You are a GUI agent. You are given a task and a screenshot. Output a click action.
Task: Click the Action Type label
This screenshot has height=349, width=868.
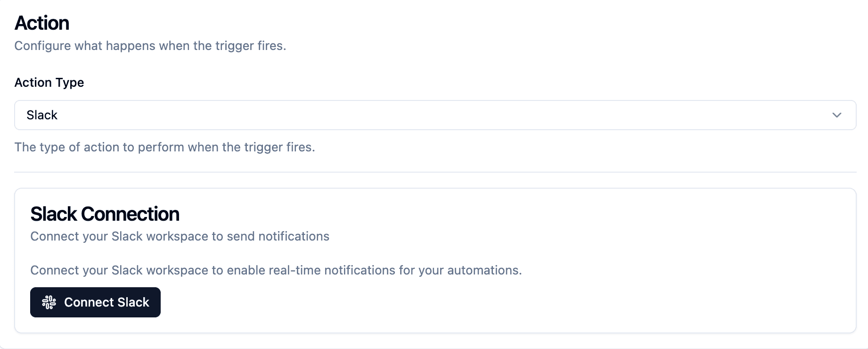49,83
